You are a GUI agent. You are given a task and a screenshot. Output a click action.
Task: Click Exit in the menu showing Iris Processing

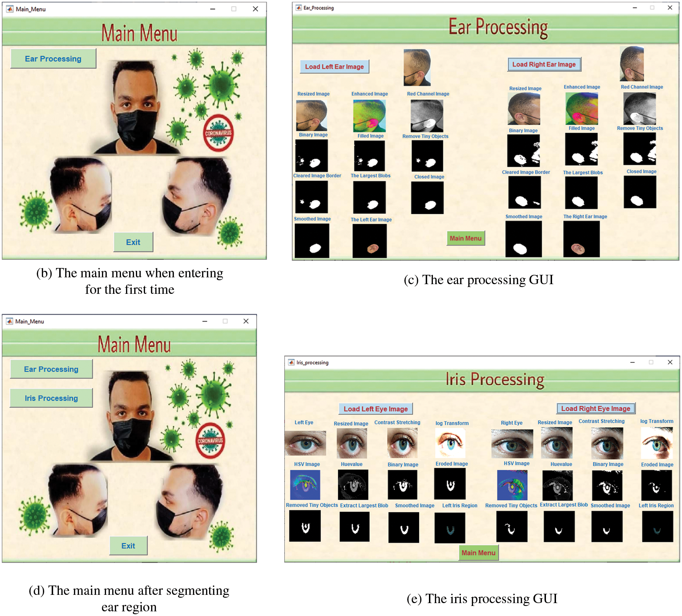[x=128, y=546]
